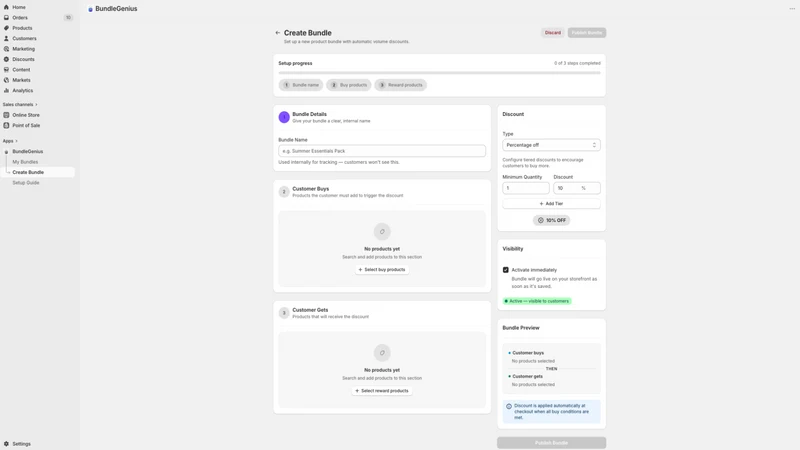Click the Active visible to customers badge
Screen dimensions: 800x450
(537, 301)
